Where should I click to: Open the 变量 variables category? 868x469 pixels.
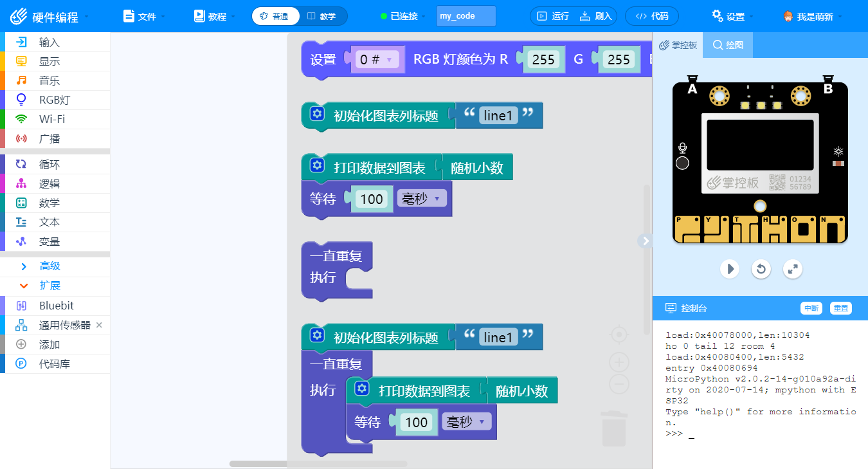click(55, 241)
